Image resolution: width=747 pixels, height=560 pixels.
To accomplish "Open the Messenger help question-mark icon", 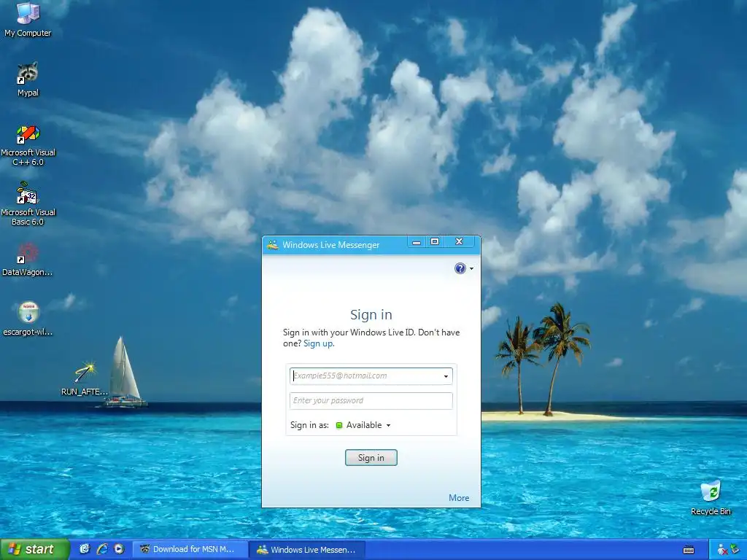I will [460, 268].
